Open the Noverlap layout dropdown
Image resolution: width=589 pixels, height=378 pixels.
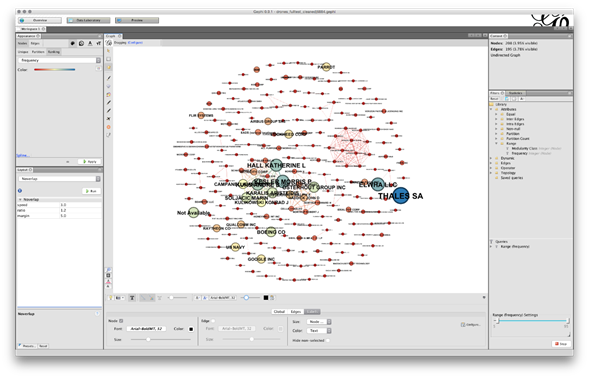click(60, 179)
